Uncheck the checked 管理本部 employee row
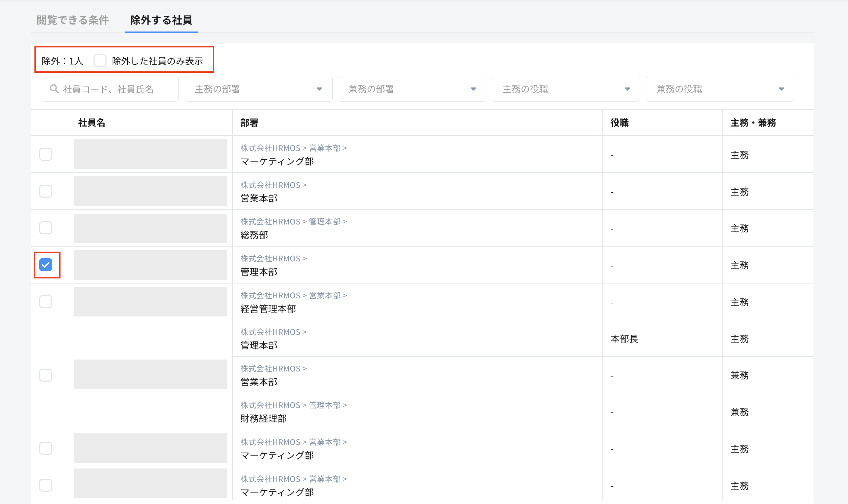This screenshot has width=848, height=504. (x=46, y=265)
